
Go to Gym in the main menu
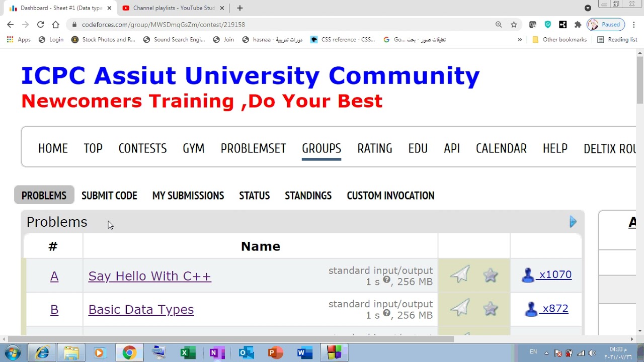[x=194, y=148]
